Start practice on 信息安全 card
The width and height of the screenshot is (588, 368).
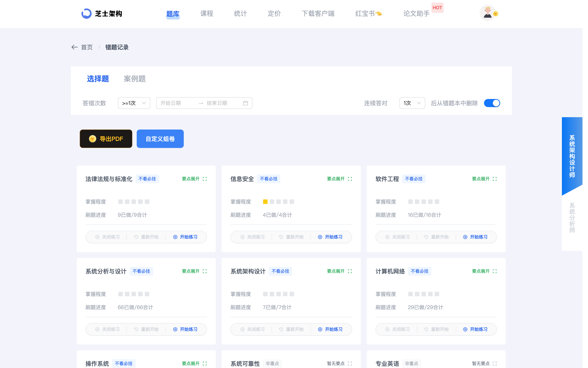coord(330,237)
